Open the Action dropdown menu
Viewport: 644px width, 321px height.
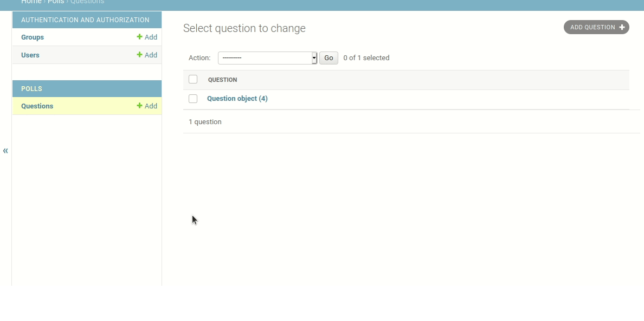267,58
